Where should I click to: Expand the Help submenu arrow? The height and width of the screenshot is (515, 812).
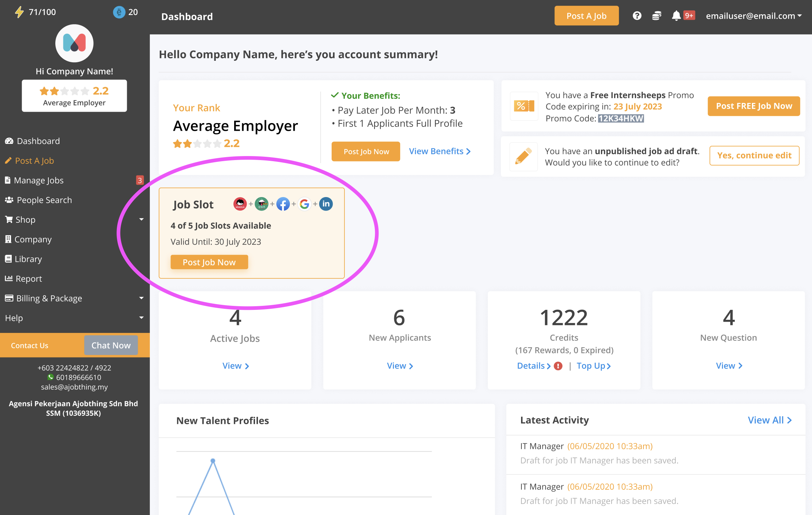click(141, 318)
